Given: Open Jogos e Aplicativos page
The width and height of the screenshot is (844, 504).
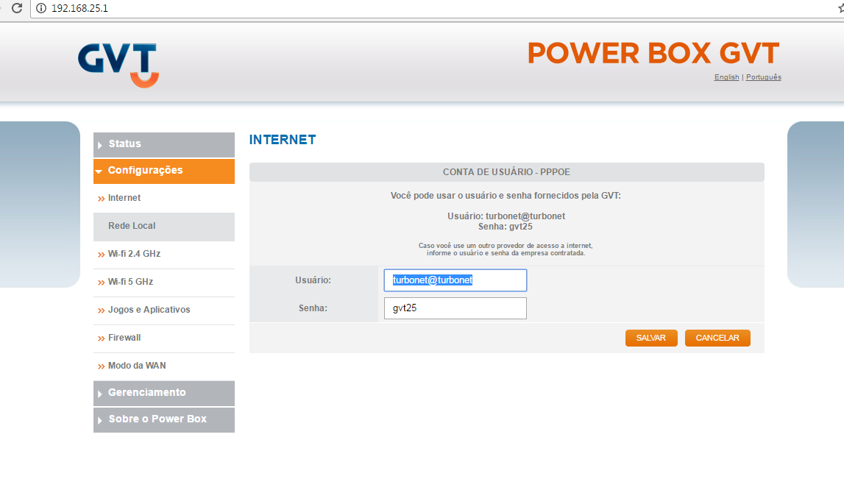Looking at the screenshot, I should coord(163,310).
